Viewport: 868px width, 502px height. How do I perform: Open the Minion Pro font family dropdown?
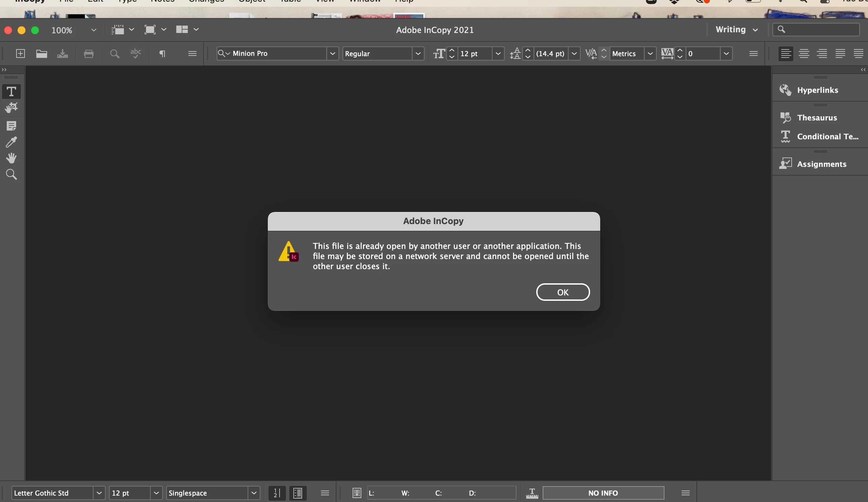(x=332, y=53)
